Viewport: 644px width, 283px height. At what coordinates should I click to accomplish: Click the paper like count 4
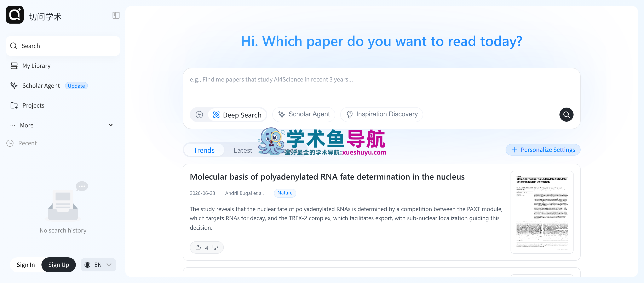click(207, 248)
